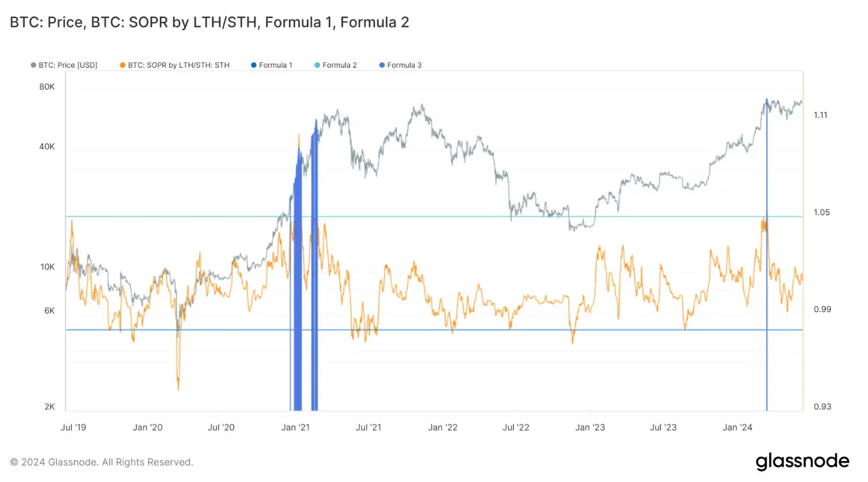Click the 0.99 right axis label
The height and width of the screenshot is (482, 868).
(x=822, y=309)
